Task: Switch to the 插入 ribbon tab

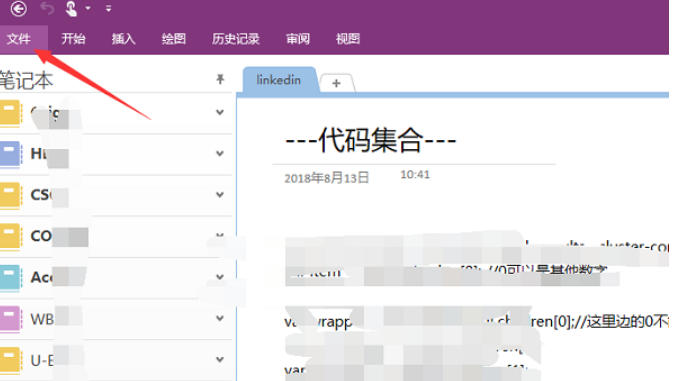Action: [x=124, y=39]
